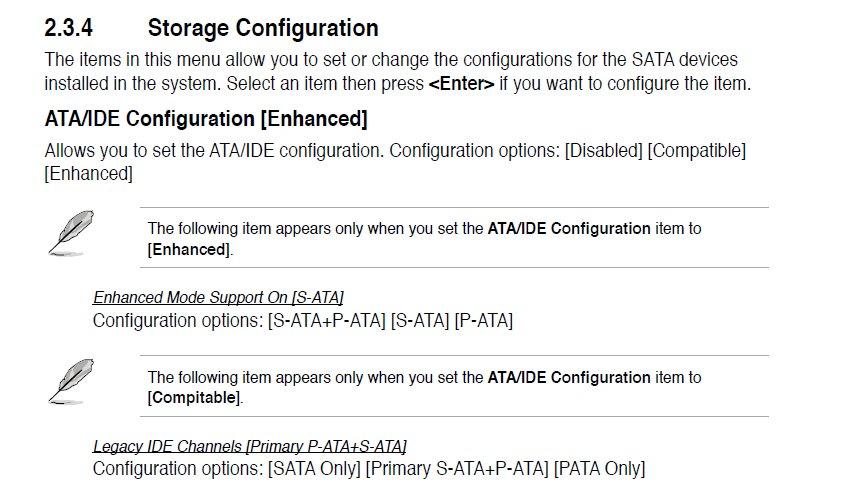Screen dimensions: 854x504
Task: Click the bold [Enhanced] text in first note
Action: click(189, 250)
